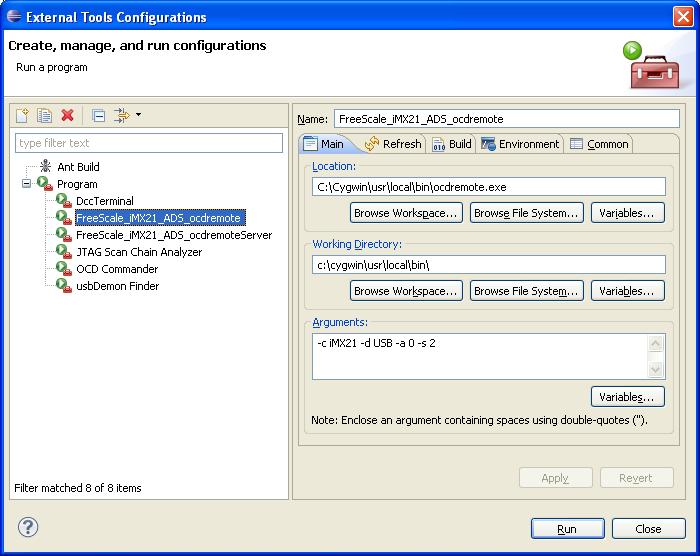Open the help question mark icon
700x556 pixels.
pyautogui.click(x=28, y=528)
